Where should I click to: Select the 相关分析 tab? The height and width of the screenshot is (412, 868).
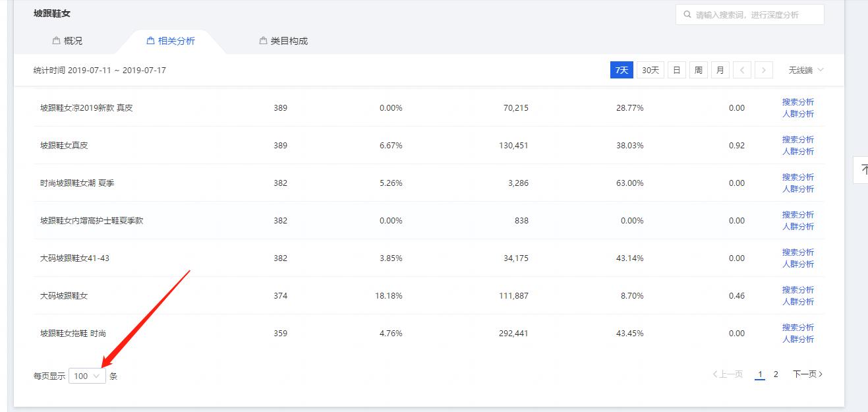click(171, 41)
